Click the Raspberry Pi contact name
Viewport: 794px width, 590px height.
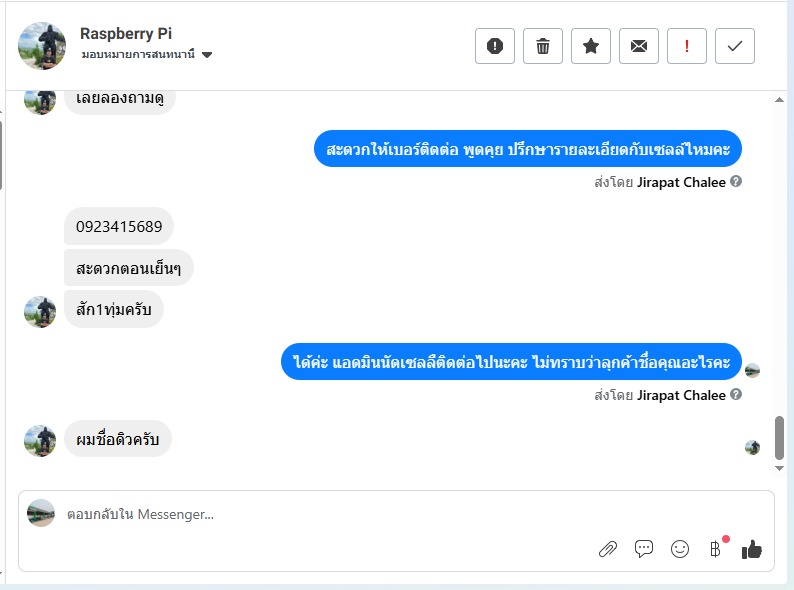(x=126, y=33)
